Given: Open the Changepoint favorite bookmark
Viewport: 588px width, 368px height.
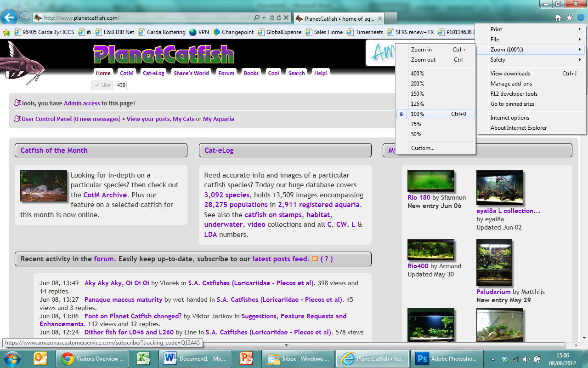Looking at the screenshot, I should point(233,32).
